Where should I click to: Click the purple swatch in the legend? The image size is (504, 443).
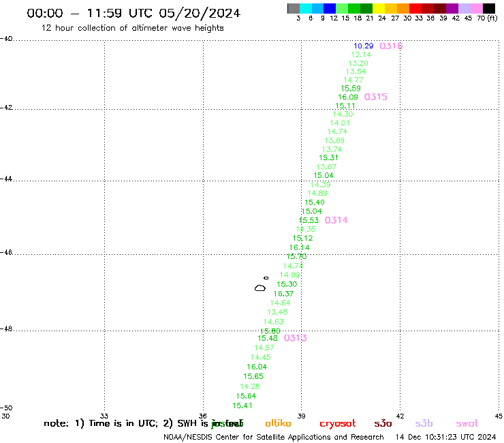[x=452, y=8]
